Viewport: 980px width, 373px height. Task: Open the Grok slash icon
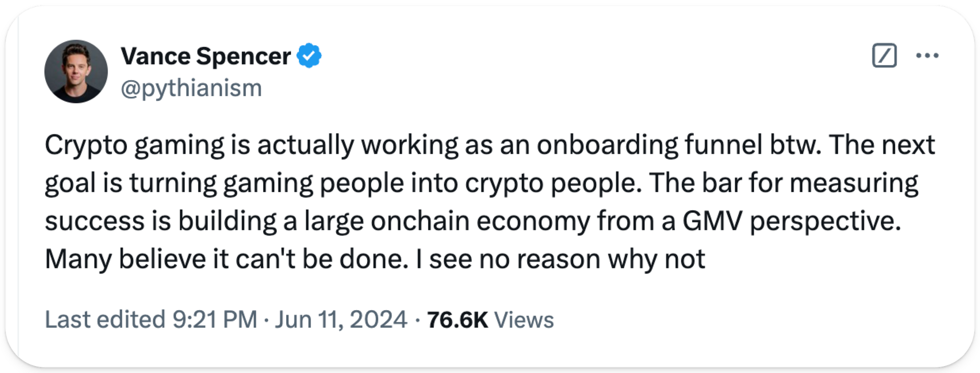coord(884,55)
